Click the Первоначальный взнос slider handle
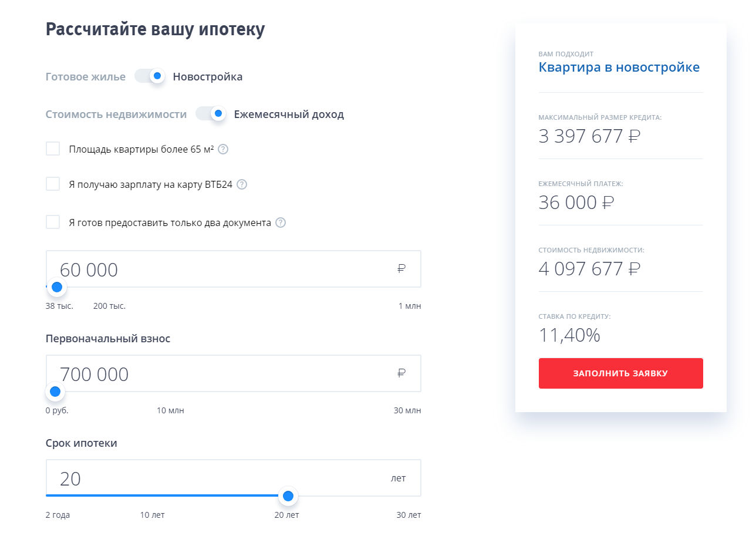Viewport: 756px width, 536px height. (55, 392)
